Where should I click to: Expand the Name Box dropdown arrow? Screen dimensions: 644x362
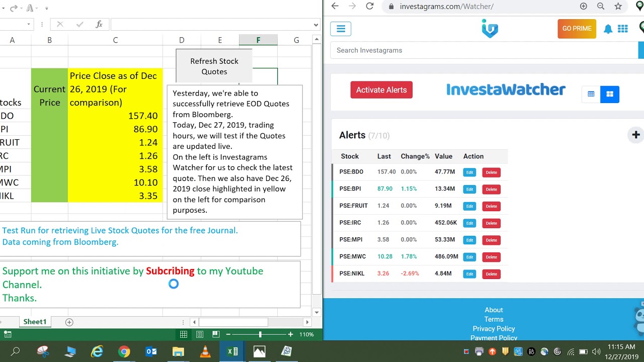tap(29, 24)
